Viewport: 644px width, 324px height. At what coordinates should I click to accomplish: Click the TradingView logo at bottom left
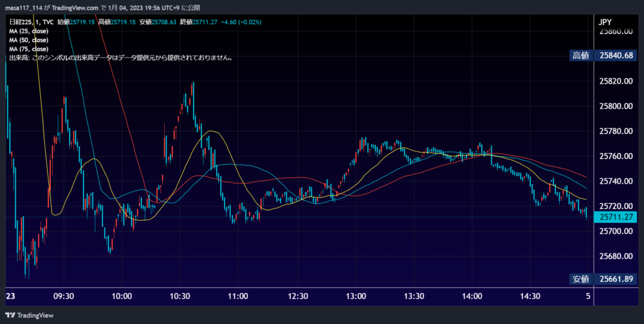coord(29,315)
